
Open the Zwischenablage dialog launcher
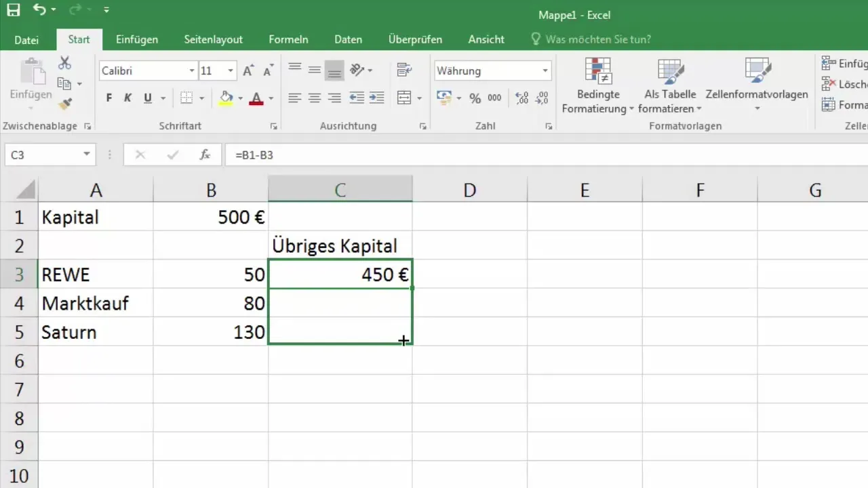[x=87, y=127]
